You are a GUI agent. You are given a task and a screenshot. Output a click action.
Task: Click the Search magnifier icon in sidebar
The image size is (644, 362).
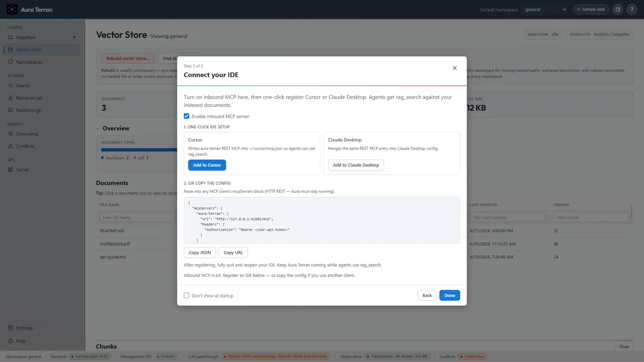[10, 86]
